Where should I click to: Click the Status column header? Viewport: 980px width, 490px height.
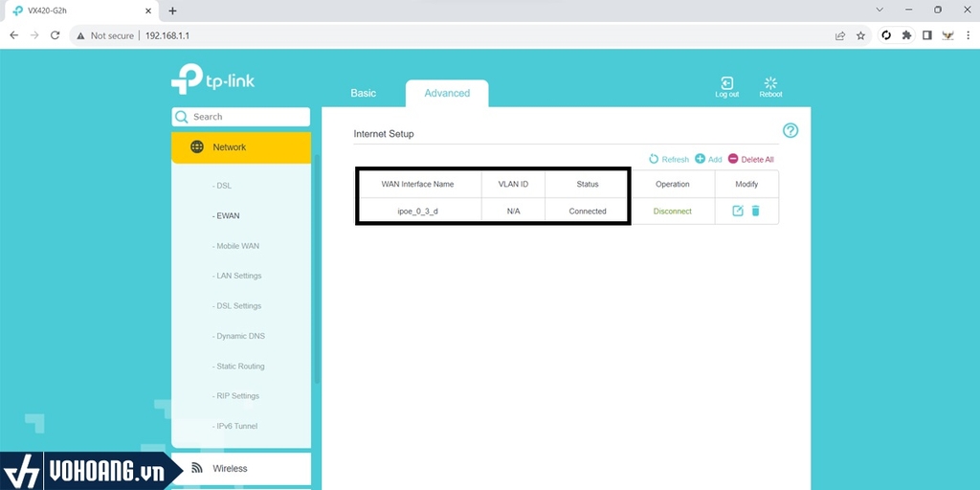pos(588,185)
